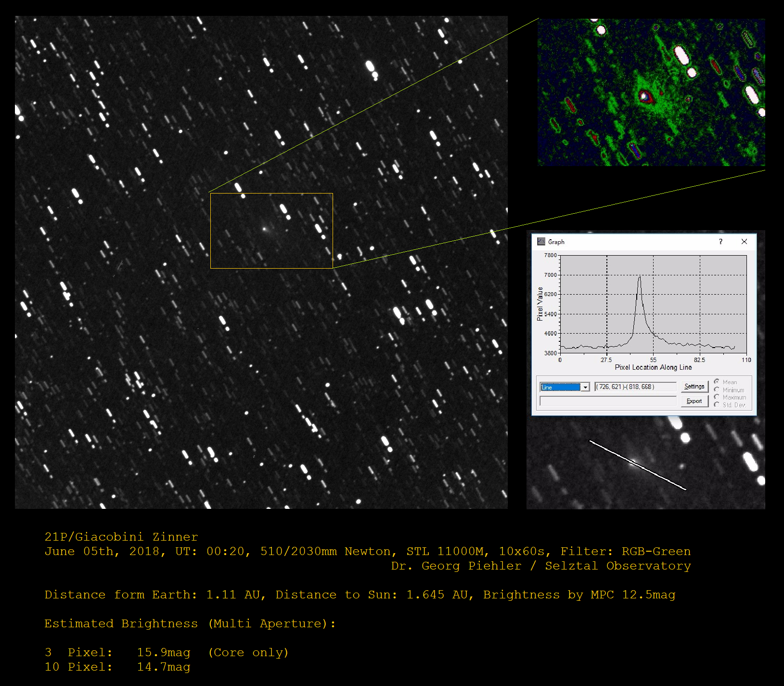This screenshot has width=784, height=686.
Task: Click the Graph window title icon
Action: pos(541,242)
